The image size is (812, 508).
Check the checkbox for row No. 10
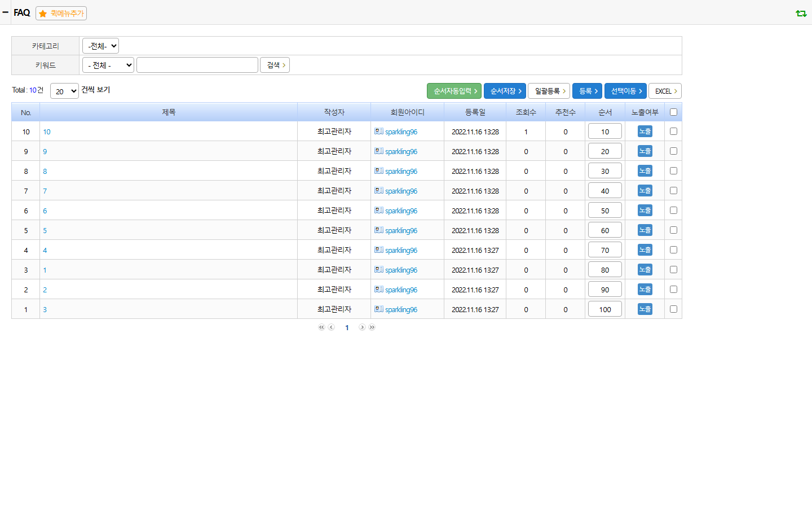coord(673,131)
